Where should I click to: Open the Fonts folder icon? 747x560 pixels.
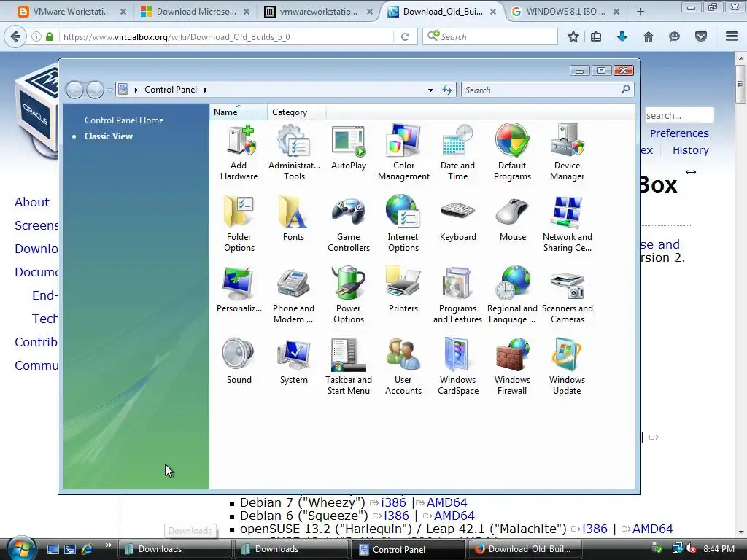pos(293,219)
